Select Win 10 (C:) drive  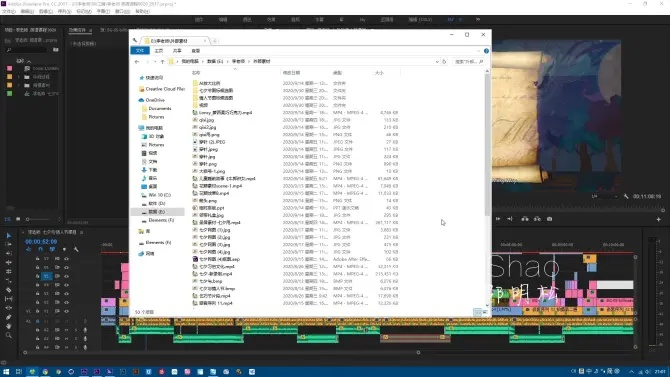click(159, 195)
